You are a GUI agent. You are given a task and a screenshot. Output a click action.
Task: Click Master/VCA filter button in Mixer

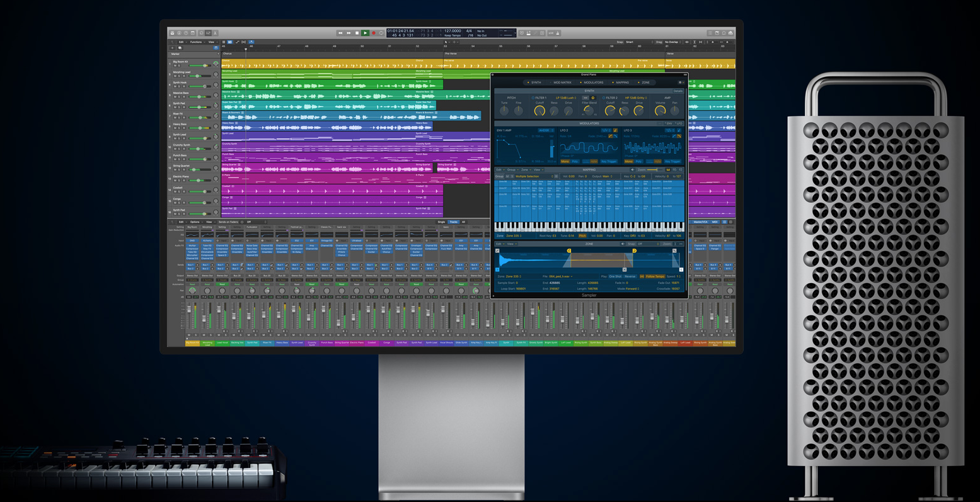pos(700,222)
